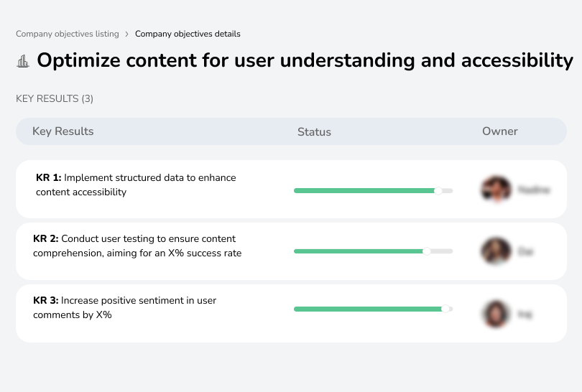Click the owner avatar in the KR 2 row

point(496,251)
